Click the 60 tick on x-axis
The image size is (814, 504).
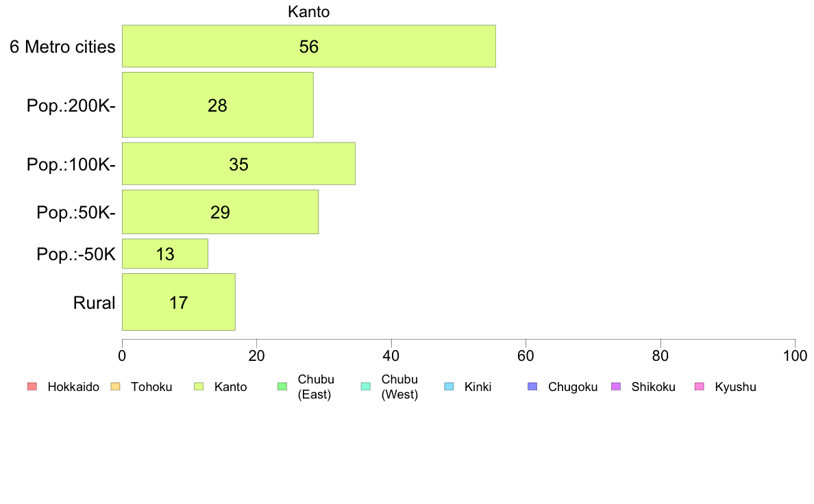(x=526, y=355)
